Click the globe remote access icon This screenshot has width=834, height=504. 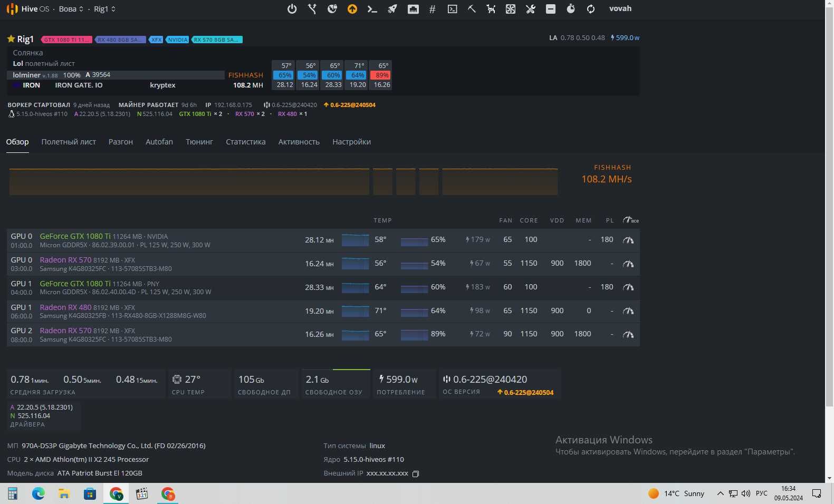click(332, 9)
